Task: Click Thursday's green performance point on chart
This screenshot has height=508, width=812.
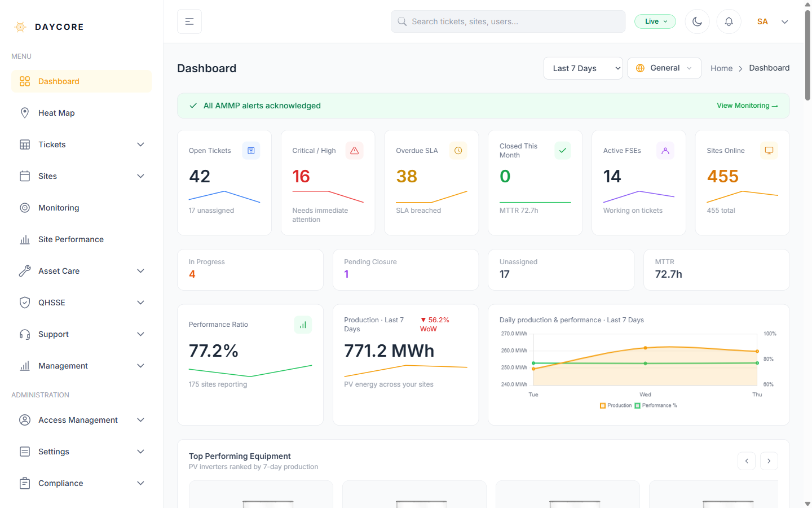Action: click(x=757, y=363)
